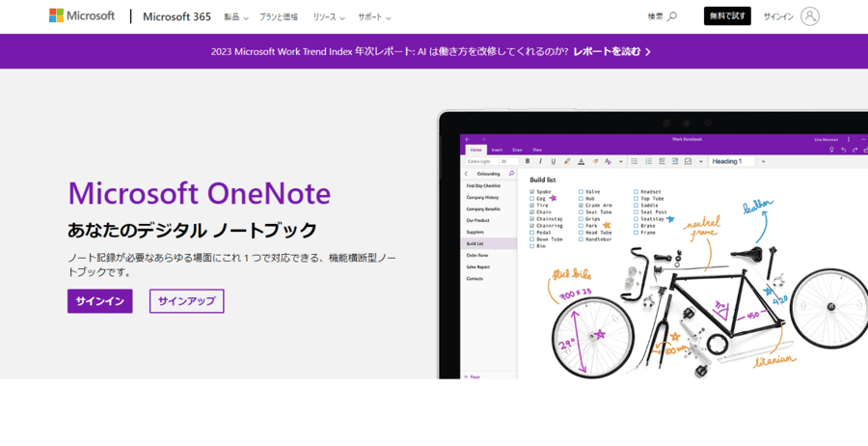Toggle the Headset checkbox

[x=637, y=192]
